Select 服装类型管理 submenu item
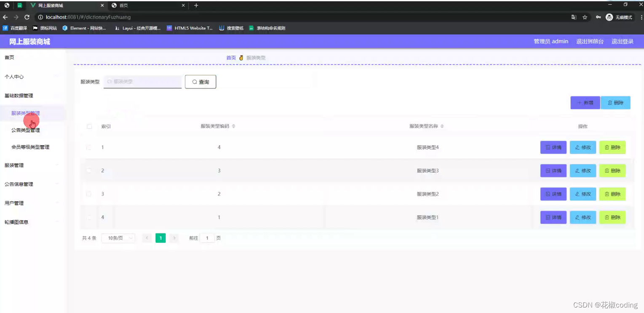Screen dimensions: 644x313 point(26,113)
